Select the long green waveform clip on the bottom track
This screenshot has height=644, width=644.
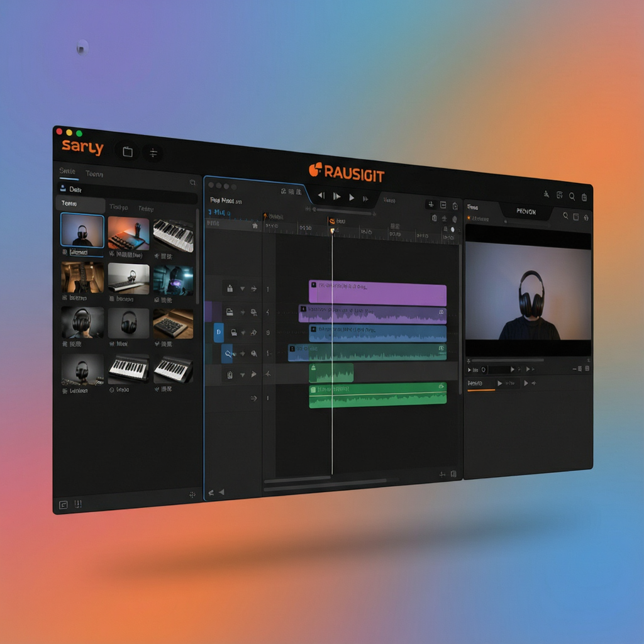pyautogui.click(x=377, y=396)
